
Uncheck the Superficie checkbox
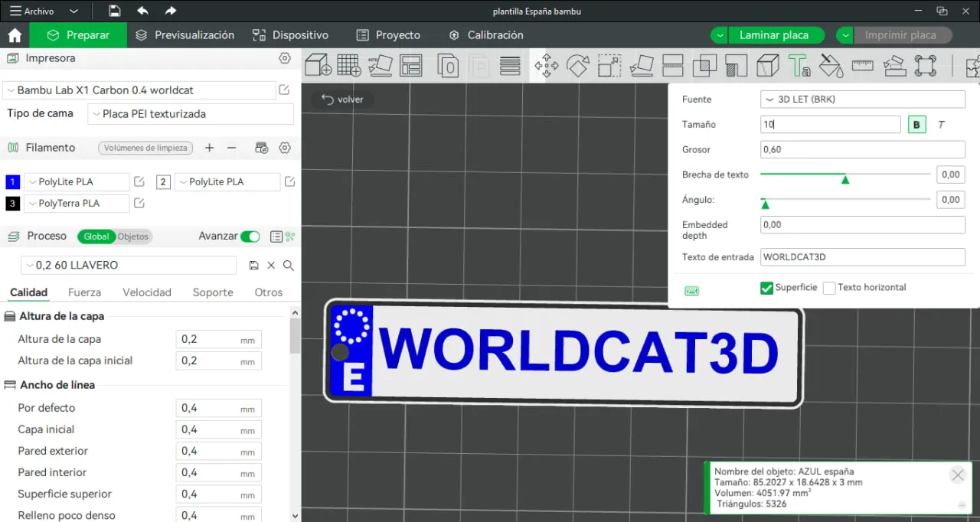[x=766, y=288]
